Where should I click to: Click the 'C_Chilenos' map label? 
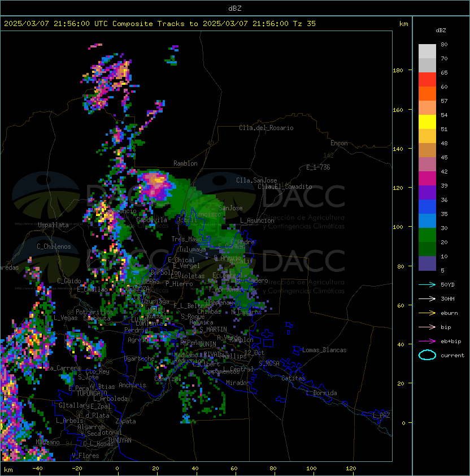tap(54, 246)
